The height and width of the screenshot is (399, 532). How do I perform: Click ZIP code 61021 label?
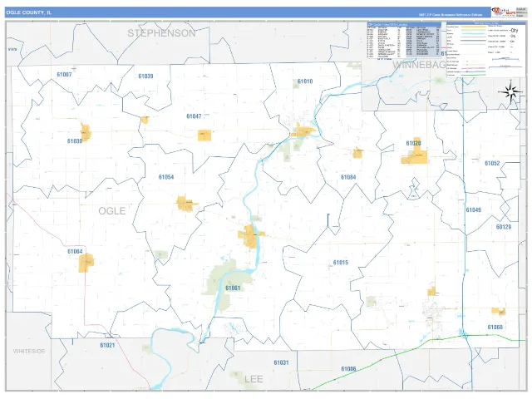[x=107, y=346]
